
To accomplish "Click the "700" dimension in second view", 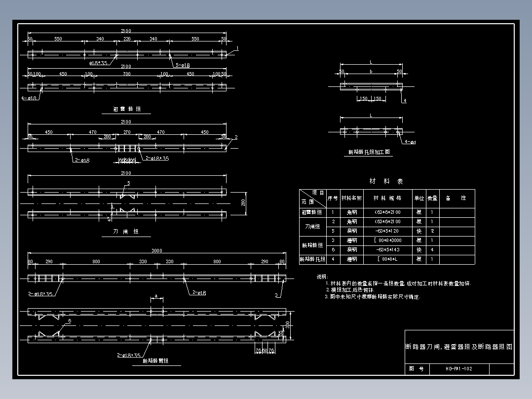I will (126, 74).
